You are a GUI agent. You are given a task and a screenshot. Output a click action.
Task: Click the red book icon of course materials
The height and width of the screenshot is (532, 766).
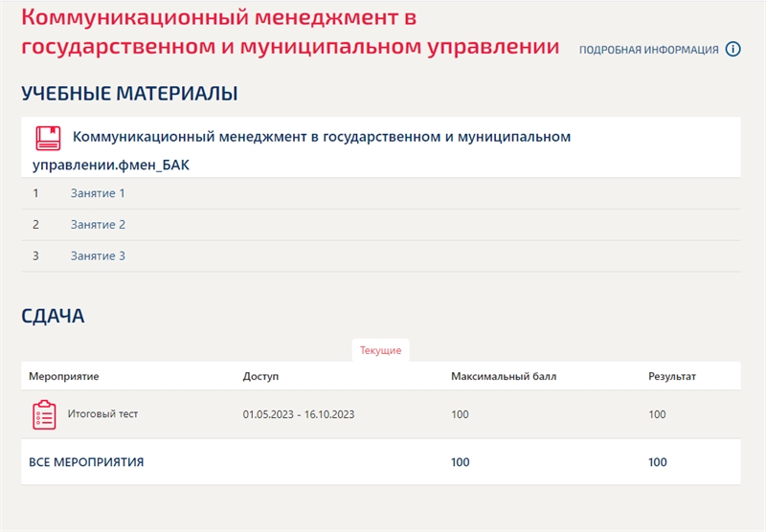point(48,138)
